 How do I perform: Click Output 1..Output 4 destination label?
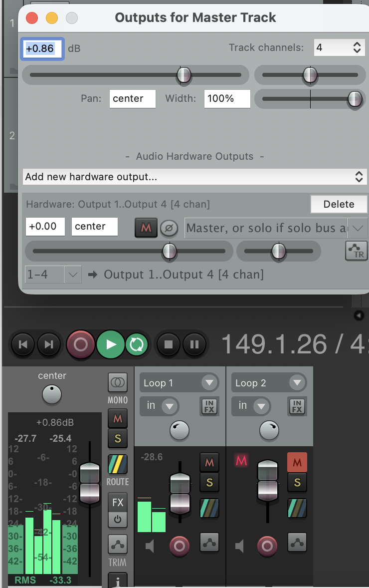click(x=184, y=275)
